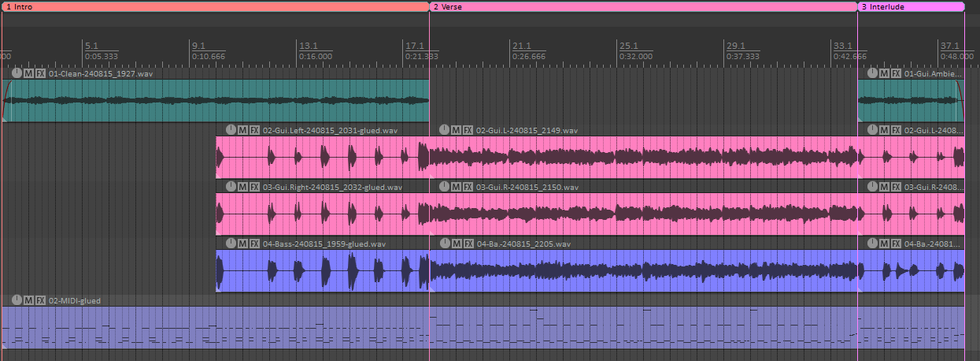Select the "1 Intro" region
The image size is (980, 361).
point(213,6)
